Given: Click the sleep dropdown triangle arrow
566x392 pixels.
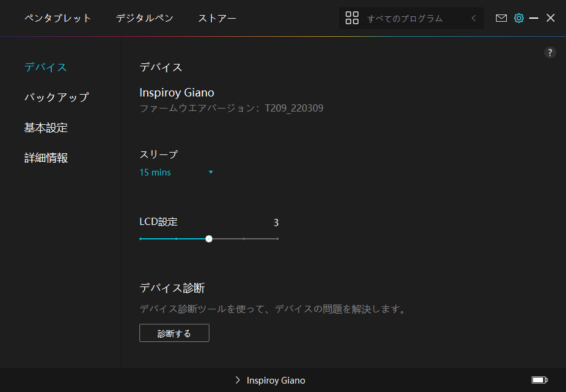Looking at the screenshot, I should click(211, 172).
